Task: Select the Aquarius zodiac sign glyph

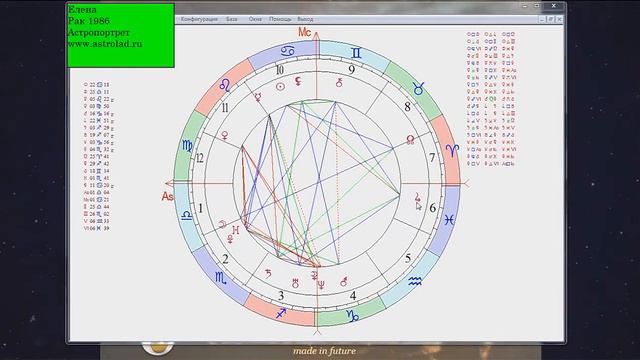Action: [x=415, y=281]
